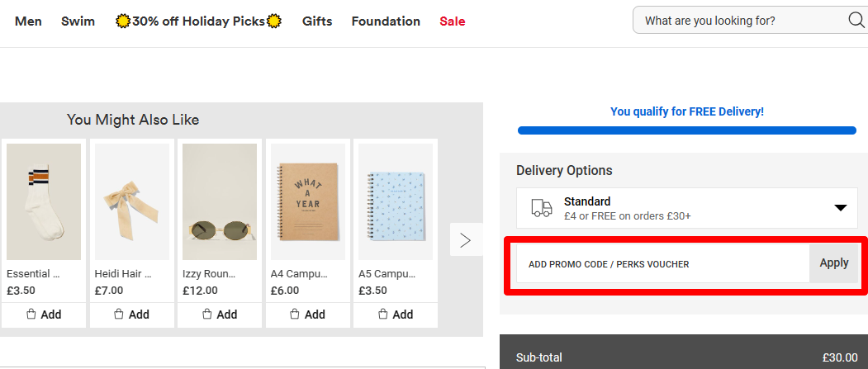Click the promo code input field

(x=662, y=264)
